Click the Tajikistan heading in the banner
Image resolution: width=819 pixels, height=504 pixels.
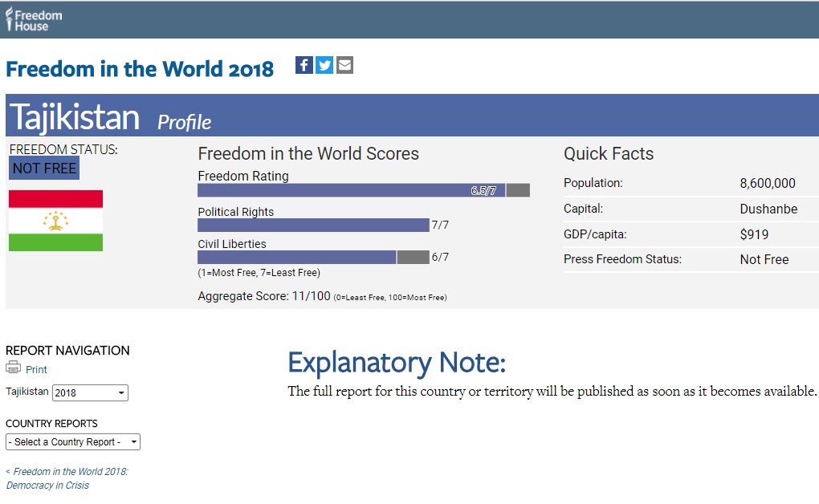pos(75,117)
